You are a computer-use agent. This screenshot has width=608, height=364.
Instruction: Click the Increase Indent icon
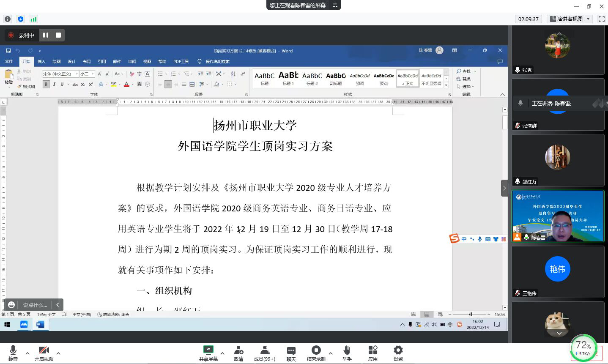click(x=208, y=74)
